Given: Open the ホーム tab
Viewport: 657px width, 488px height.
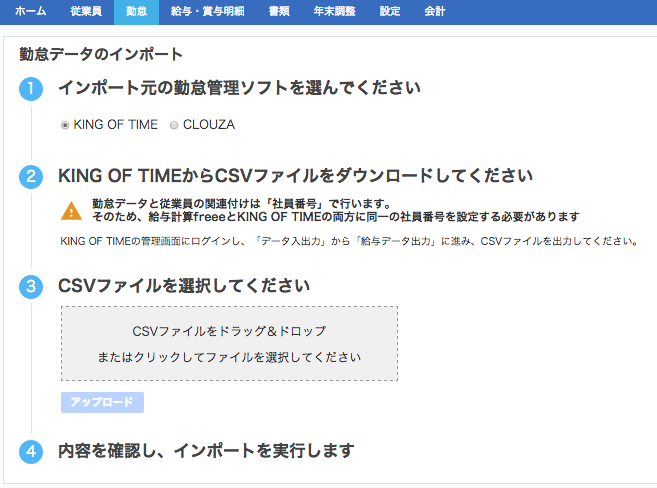Looking at the screenshot, I should point(31,11).
